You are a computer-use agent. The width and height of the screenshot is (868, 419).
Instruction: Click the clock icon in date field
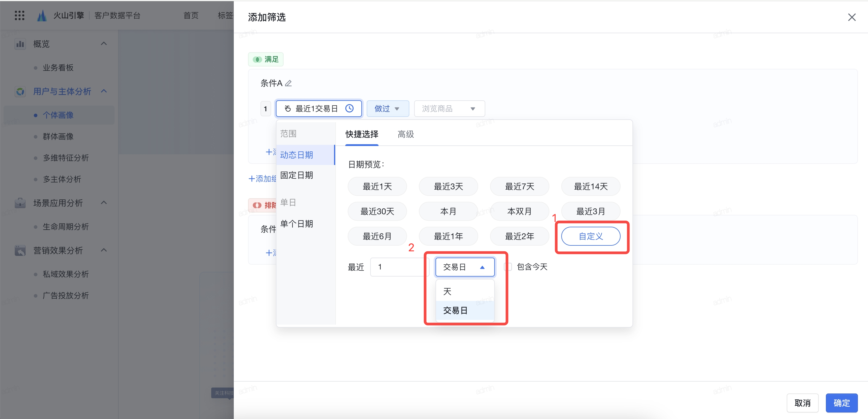coord(349,109)
